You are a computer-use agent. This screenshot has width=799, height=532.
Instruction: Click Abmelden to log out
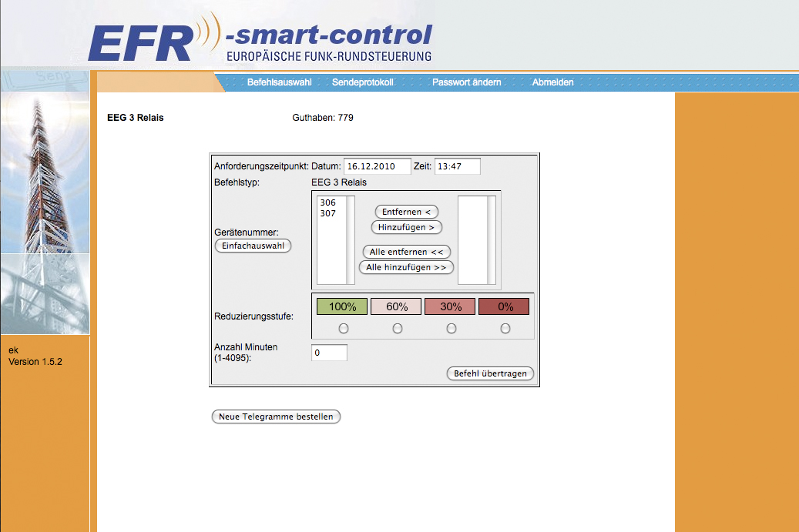(x=552, y=82)
